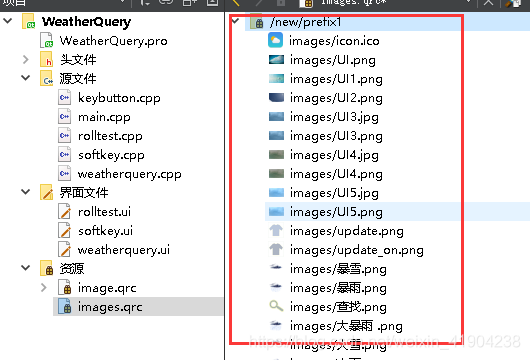
Task: Select images/UI.png resource entry
Action: pyautogui.click(x=333, y=60)
